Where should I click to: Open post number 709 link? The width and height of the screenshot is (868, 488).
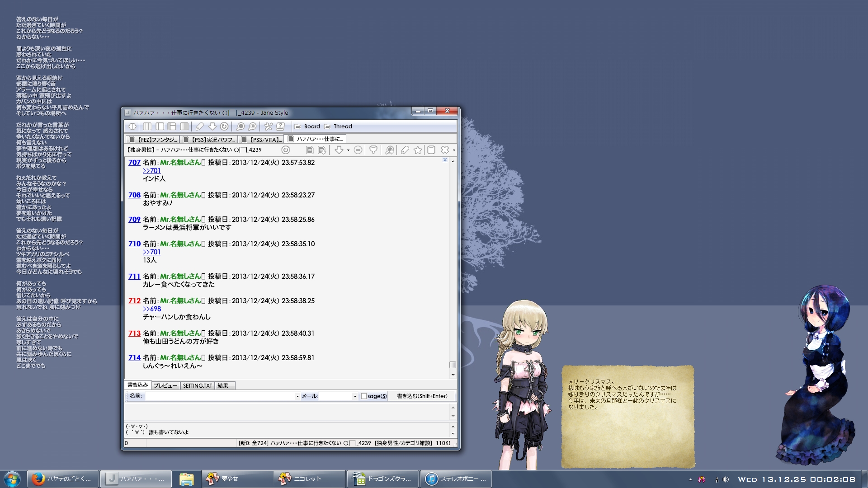(134, 220)
